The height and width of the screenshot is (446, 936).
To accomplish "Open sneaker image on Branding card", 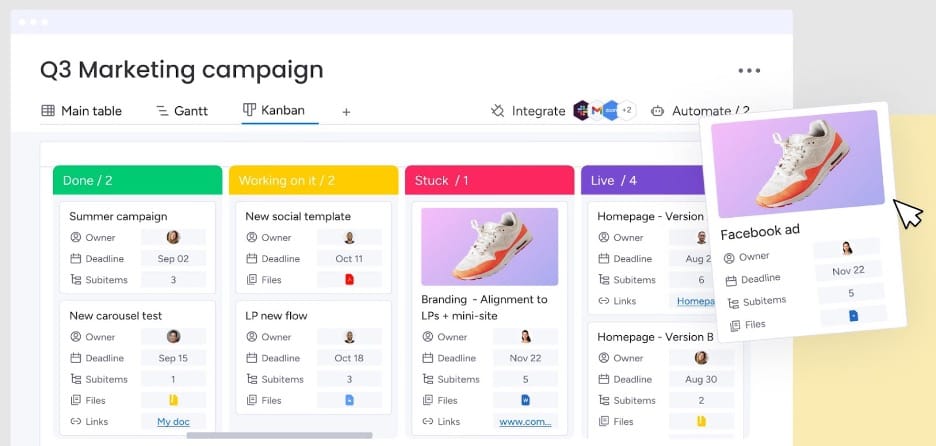I will point(489,247).
